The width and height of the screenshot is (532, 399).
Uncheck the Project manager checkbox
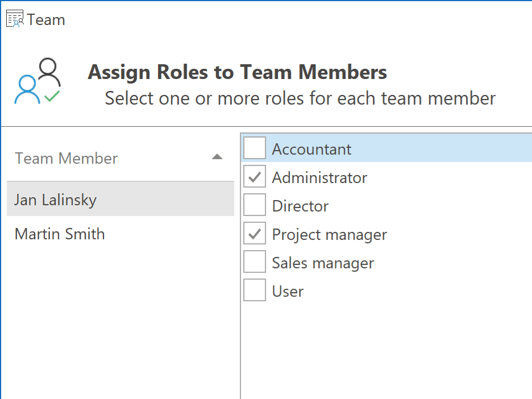255,233
